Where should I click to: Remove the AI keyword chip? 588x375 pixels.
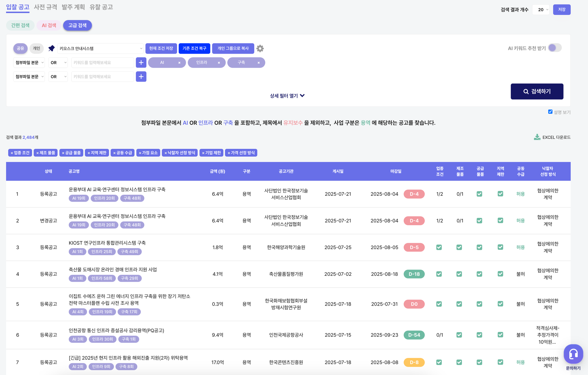click(x=179, y=63)
